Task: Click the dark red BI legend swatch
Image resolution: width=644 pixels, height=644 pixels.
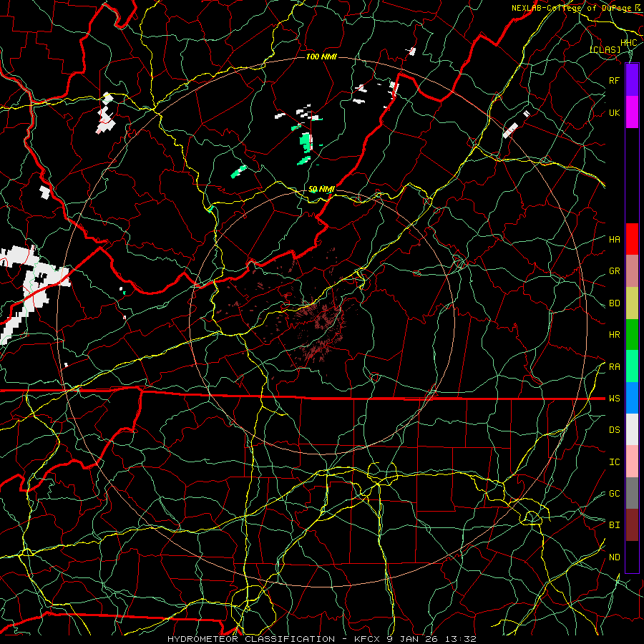Action: point(632,525)
